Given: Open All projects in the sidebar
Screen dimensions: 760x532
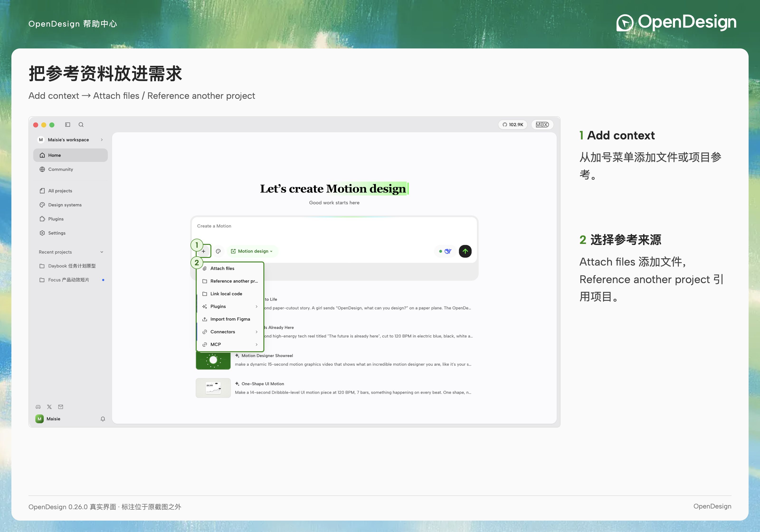Looking at the screenshot, I should tap(71, 191).
